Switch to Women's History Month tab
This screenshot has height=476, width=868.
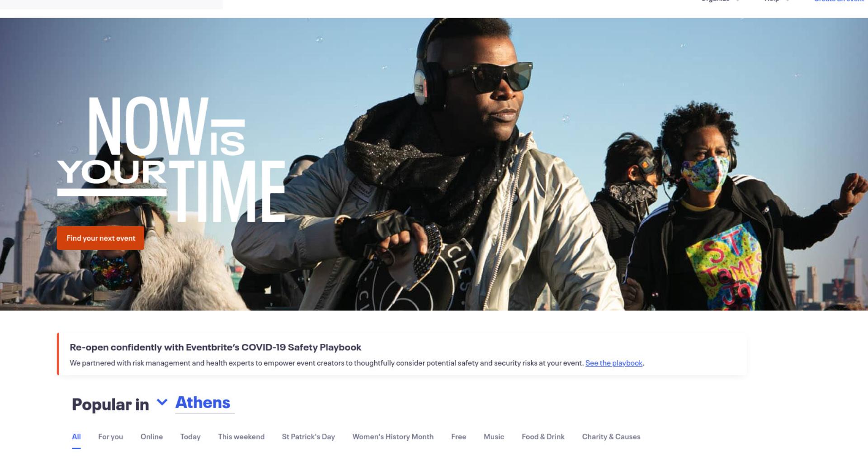pyautogui.click(x=393, y=437)
